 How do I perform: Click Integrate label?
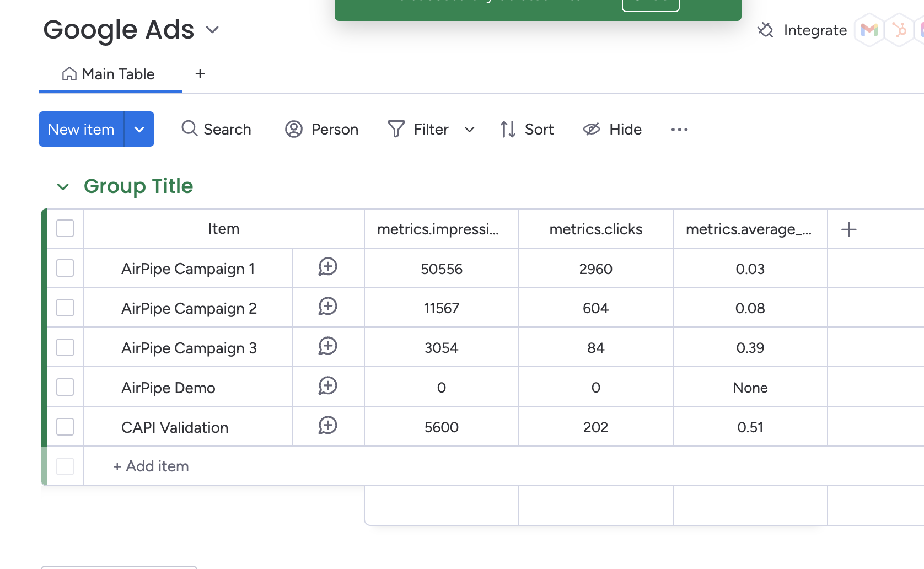tap(815, 30)
